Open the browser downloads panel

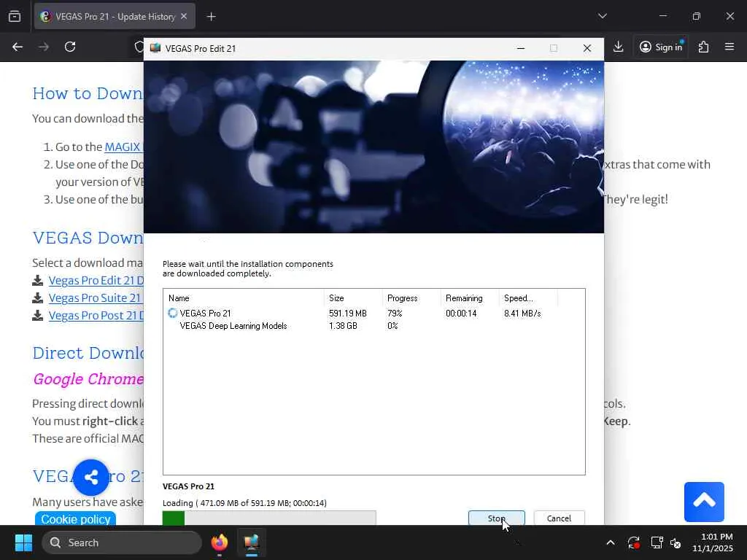[x=618, y=47]
